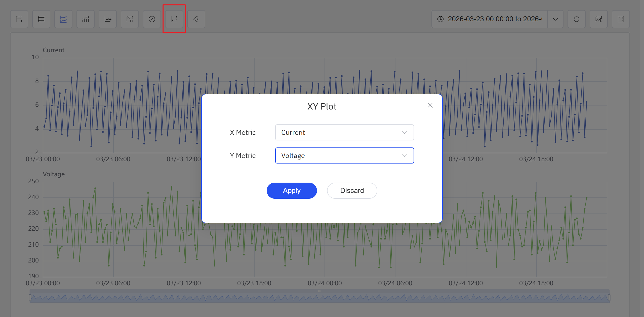Select the stacked line charts icon

click(x=63, y=19)
